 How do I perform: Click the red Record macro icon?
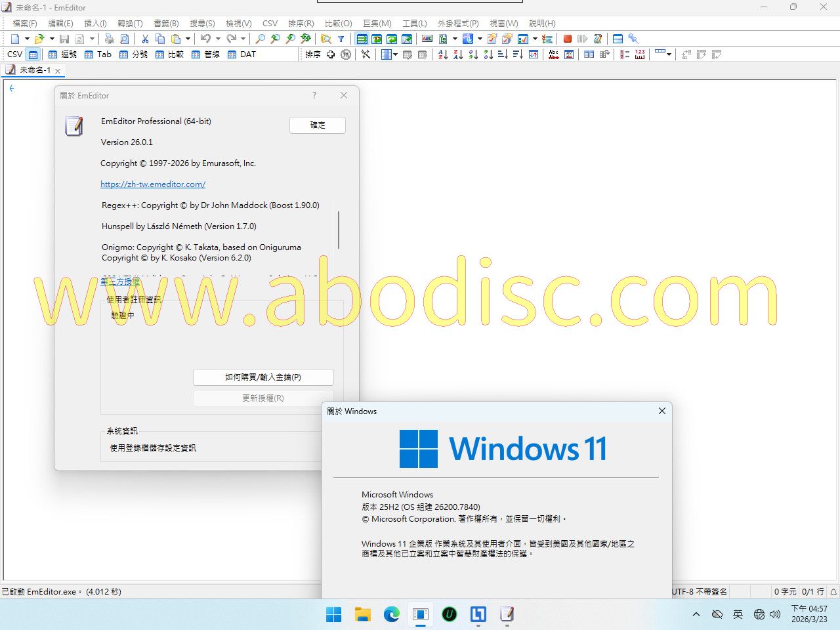coord(568,39)
